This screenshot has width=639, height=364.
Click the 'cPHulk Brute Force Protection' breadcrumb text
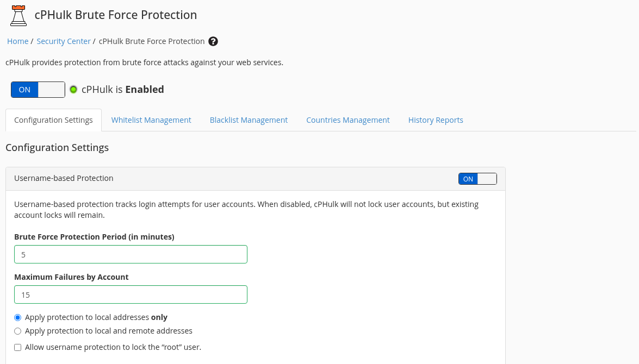[x=152, y=41]
